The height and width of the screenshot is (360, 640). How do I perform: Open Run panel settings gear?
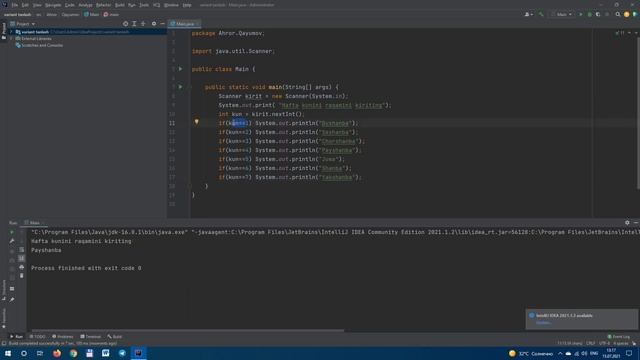click(627, 222)
